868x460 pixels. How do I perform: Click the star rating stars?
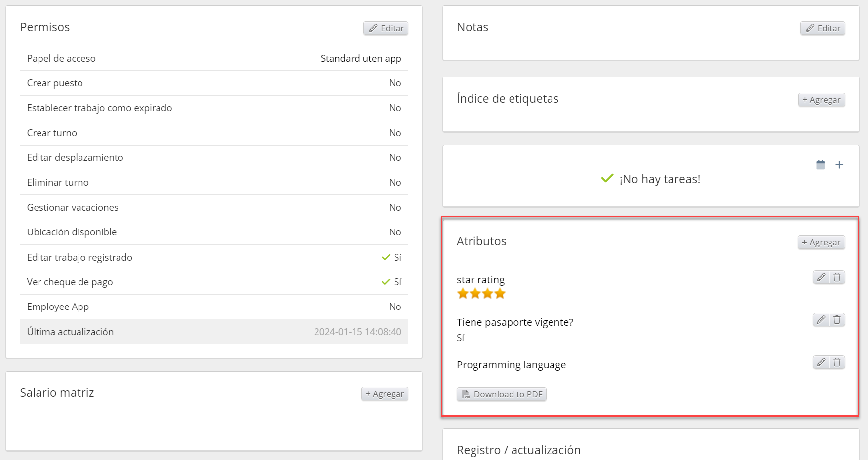481,294
